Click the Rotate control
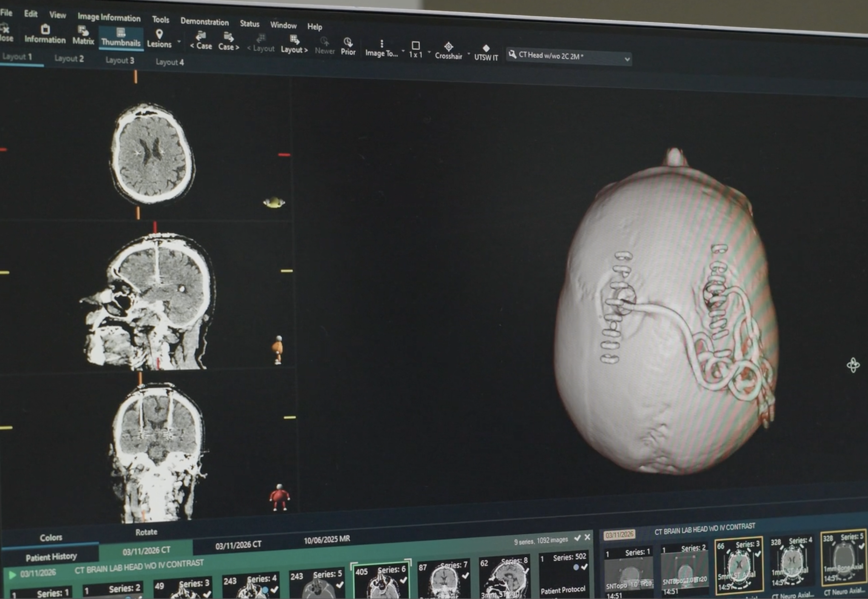 [147, 532]
